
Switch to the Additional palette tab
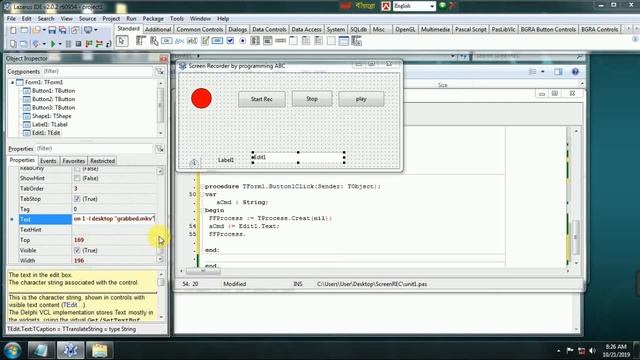coord(158,29)
